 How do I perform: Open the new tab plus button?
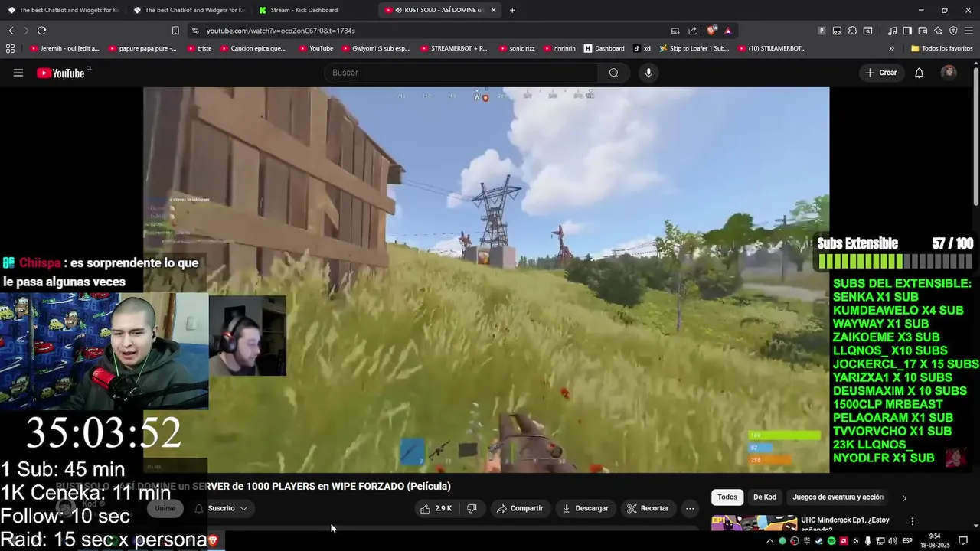512,10
